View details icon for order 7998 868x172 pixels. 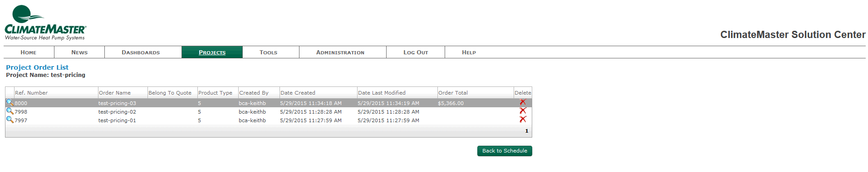10,111
